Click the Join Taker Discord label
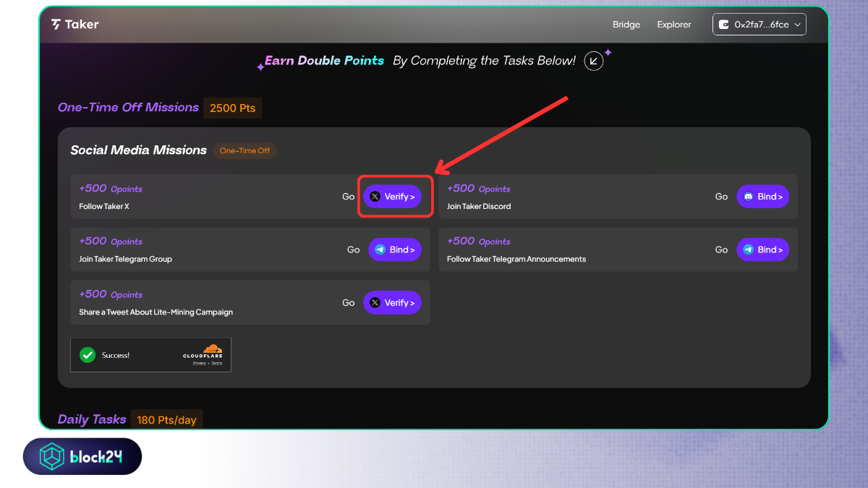Image resolution: width=868 pixels, height=488 pixels. (x=479, y=206)
